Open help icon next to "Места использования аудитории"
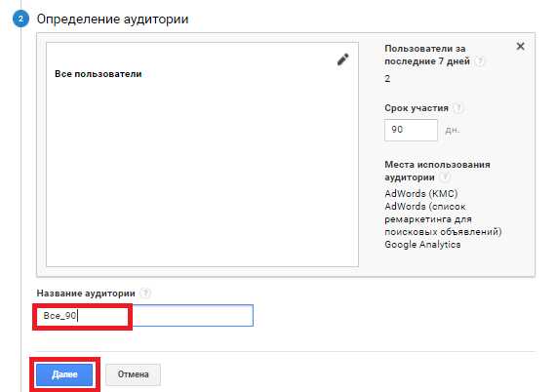The height and width of the screenshot is (392, 556). click(x=445, y=176)
